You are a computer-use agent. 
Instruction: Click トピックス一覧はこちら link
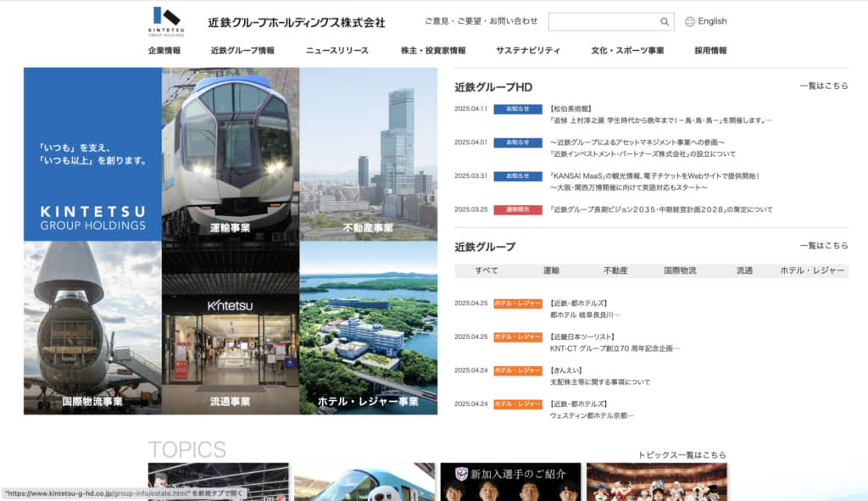pos(682,455)
